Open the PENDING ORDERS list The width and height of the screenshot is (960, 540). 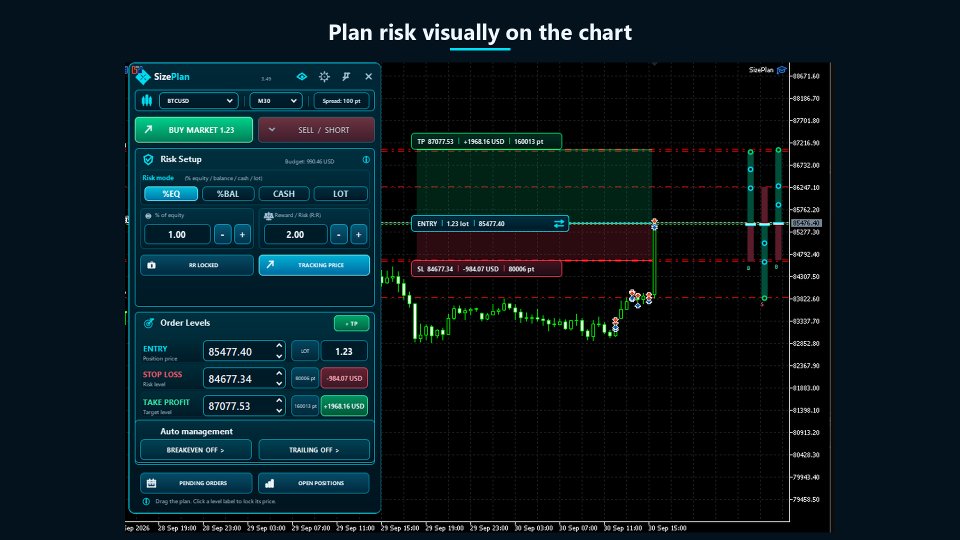tap(196, 483)
